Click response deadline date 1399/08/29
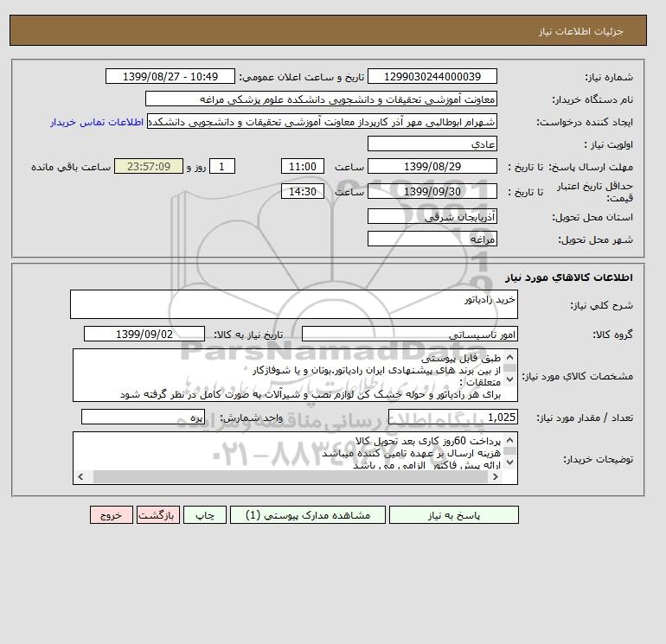The height and width of the screenshot is (644, 666). click(432, 167)
